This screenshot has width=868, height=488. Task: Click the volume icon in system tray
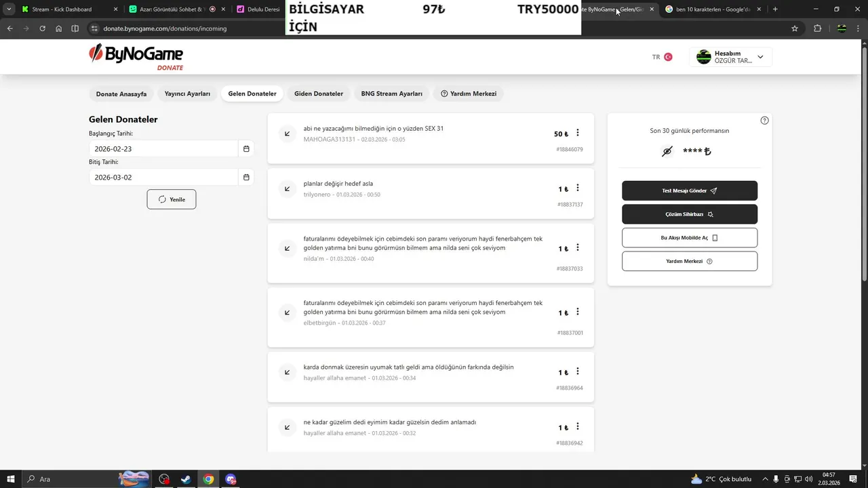[x=809, y=479]
